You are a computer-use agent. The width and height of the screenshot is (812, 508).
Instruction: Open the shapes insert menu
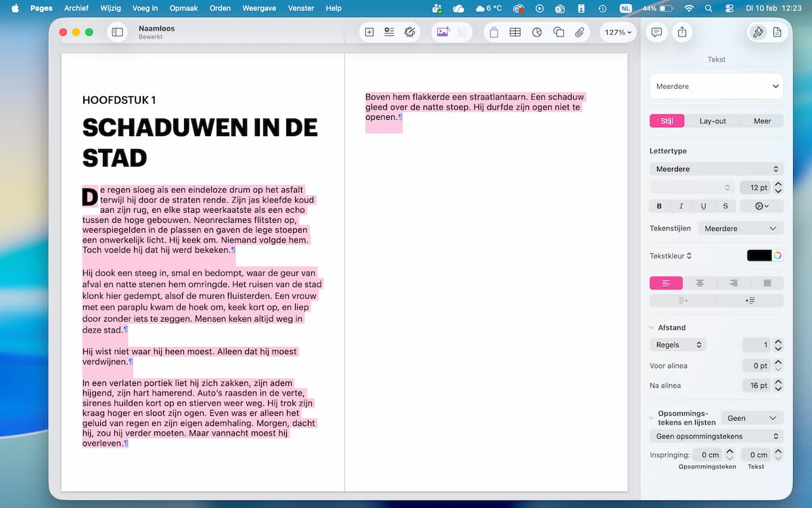click(558, 32)
